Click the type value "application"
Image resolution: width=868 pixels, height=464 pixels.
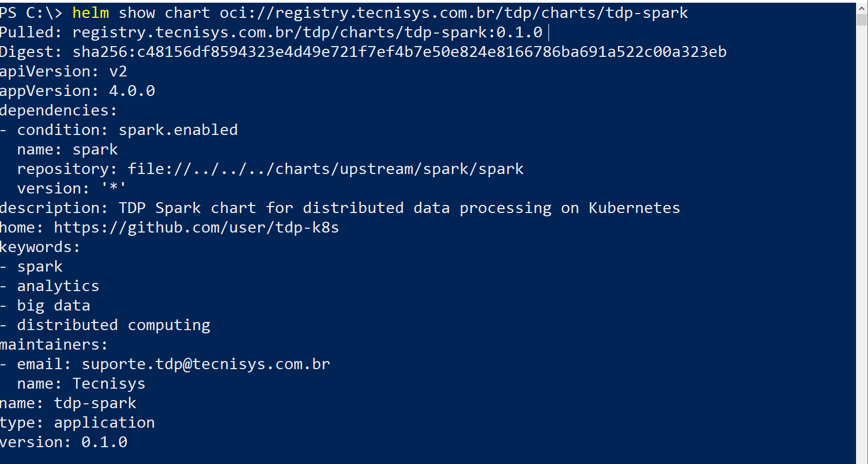click(x=104, y=423)
